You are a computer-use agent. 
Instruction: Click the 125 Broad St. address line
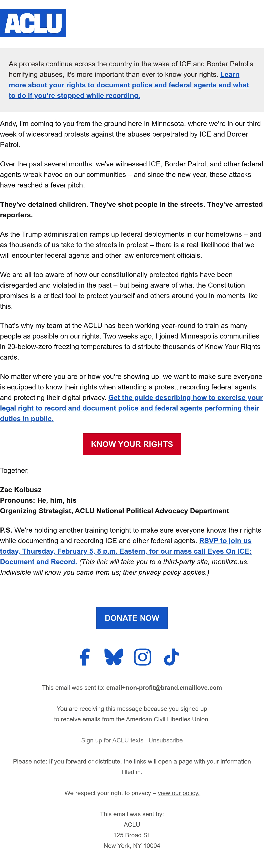tap(132, 835)
